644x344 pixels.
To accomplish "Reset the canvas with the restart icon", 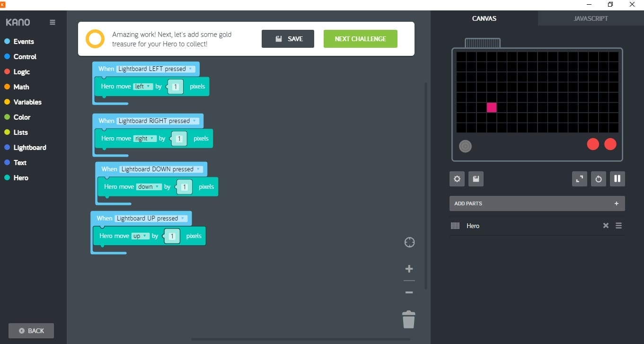I will [x=599, y=179].
